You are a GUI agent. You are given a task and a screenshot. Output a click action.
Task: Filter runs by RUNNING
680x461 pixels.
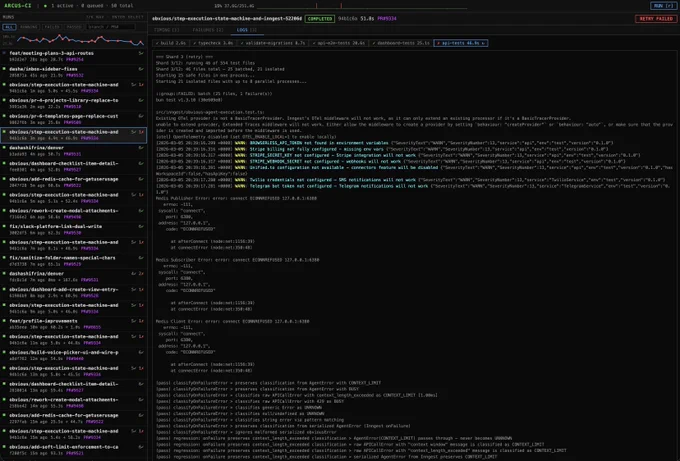click(x=29, y=27)
